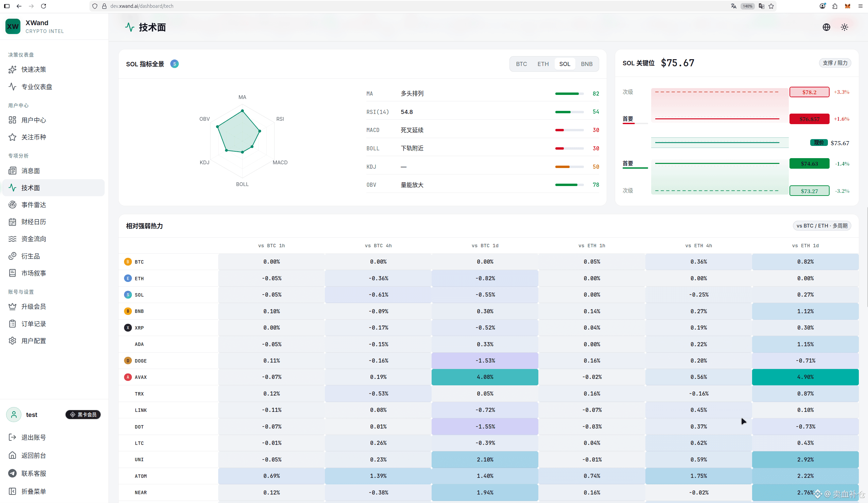Image resolution: width=868 pixels, height=503 pixels.
Task: Click the SOL icon beside 指标全景 title
Action: [x=175, y=64]
